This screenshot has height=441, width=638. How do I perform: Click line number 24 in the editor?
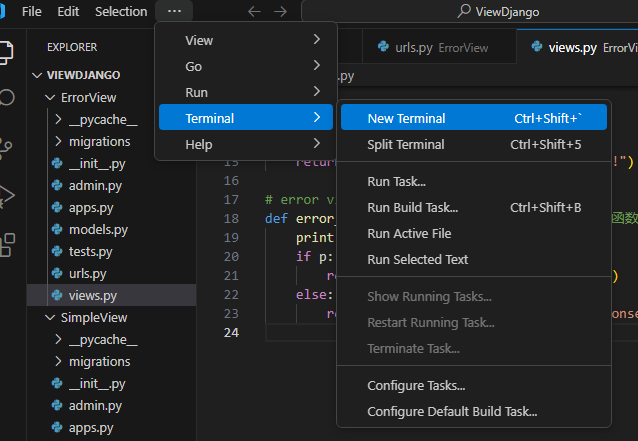(231, 333)
